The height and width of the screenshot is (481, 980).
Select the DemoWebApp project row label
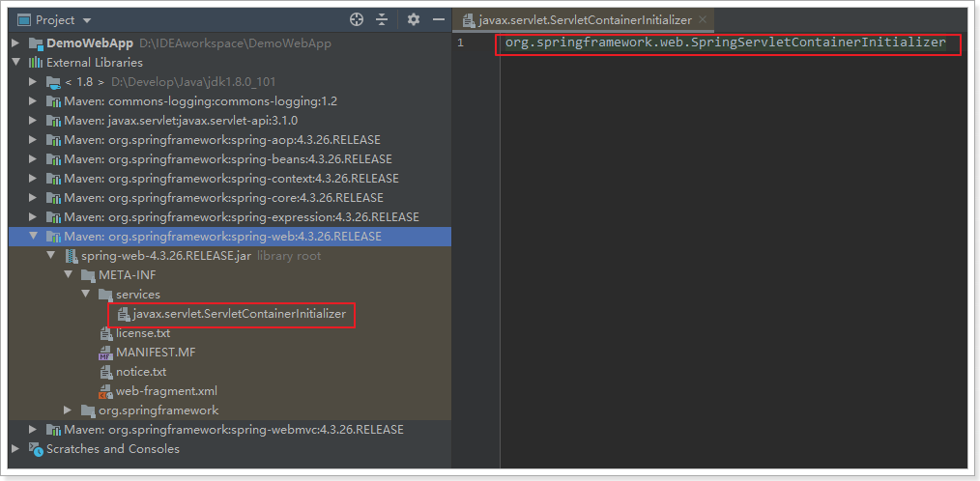[x=90, y=43]
